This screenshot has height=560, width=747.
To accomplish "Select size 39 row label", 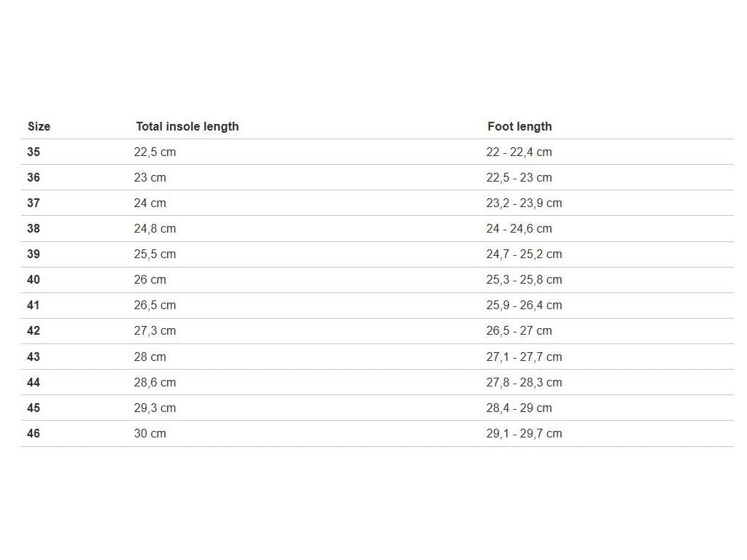I will click(x=34, y=254).
